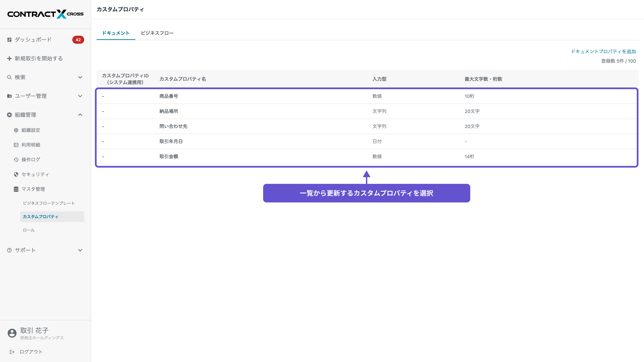Screen dimensions: 644x362
Task: Expand the 検索 menu chevron
Action: point(80,77)
